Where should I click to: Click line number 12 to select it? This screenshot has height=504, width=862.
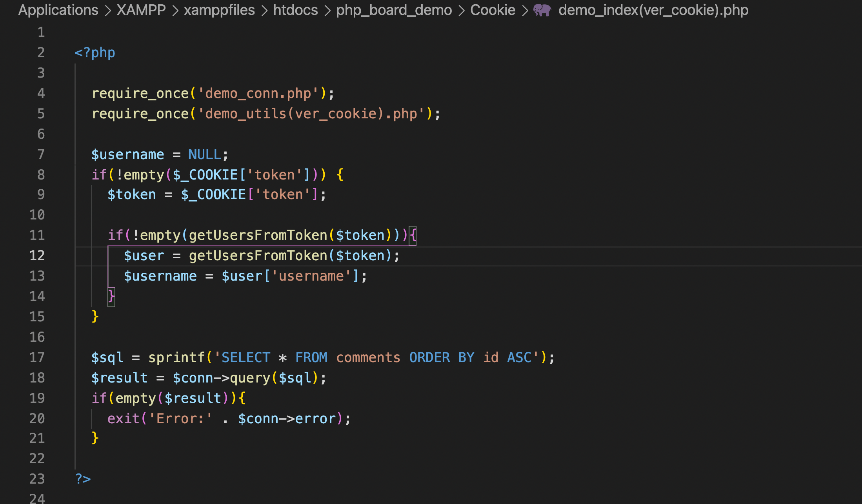[37, 255]
